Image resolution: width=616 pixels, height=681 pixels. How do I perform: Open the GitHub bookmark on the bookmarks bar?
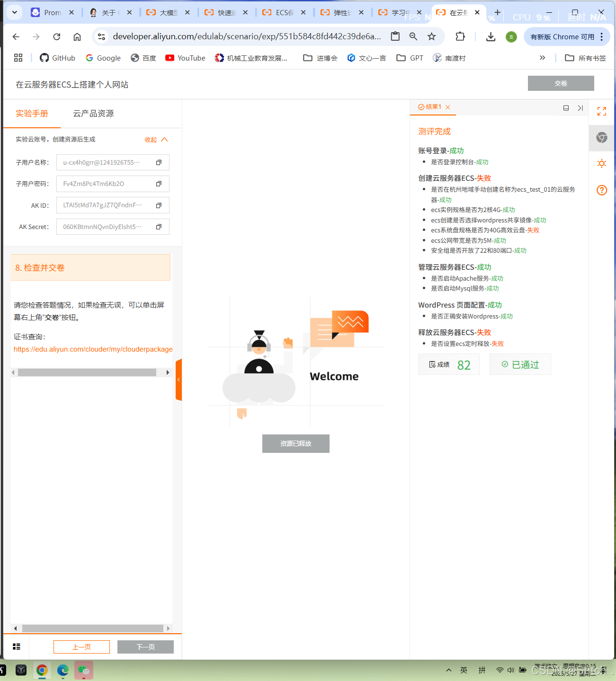click(x=57, y=58)
